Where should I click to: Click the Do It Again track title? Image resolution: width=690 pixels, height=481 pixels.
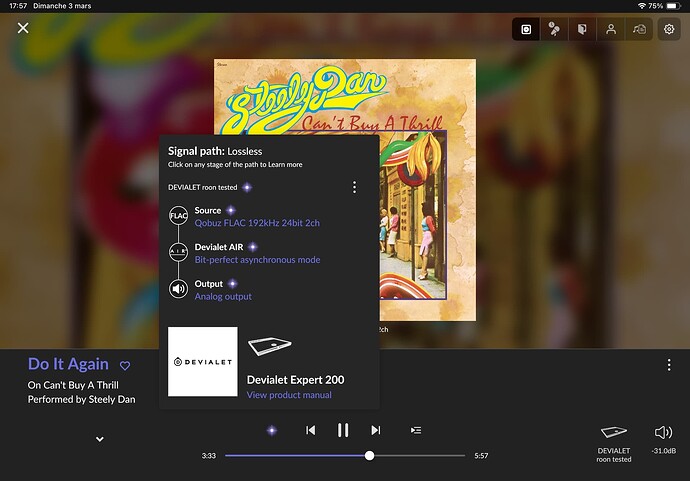68,364
